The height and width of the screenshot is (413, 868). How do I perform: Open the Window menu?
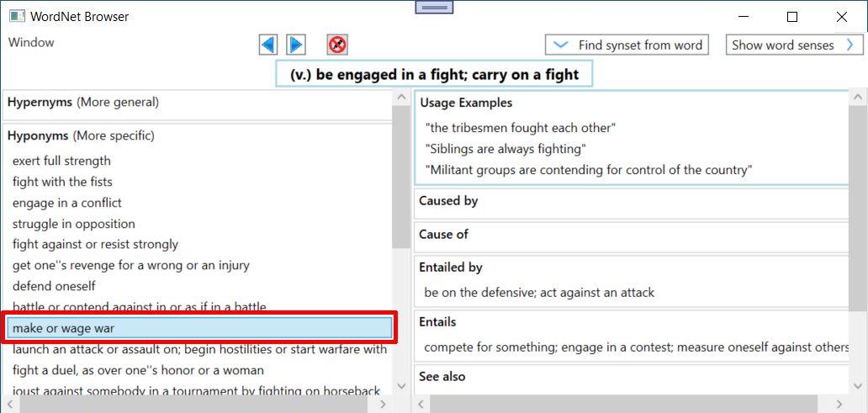[x=32, y=43]
